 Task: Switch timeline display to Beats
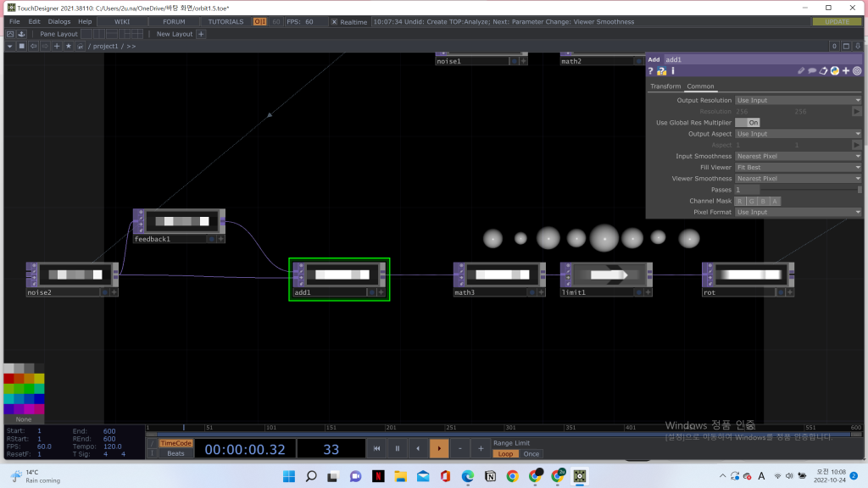(x=175, y=453)
